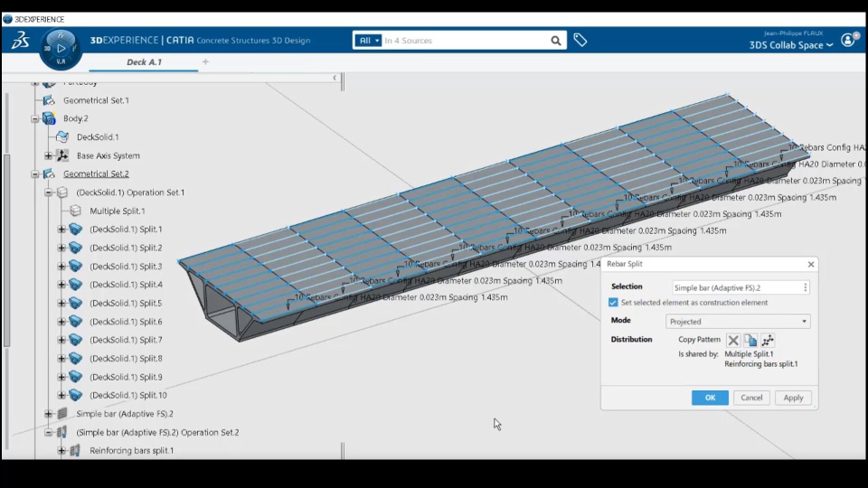868x488 pixels.
Task: Expand the (DeckSolid.1) Split.7 node
Action: click(x=61, y=340)
